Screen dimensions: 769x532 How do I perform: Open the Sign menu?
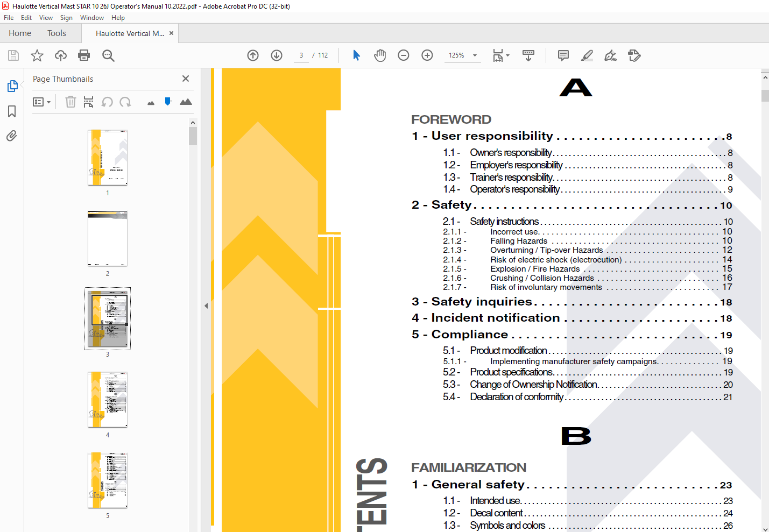[x=66, y=18]
